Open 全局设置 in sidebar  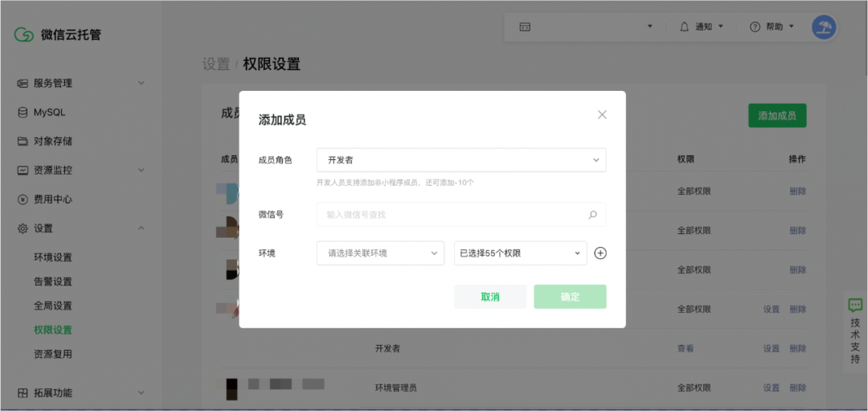click(x=53, y=306)
